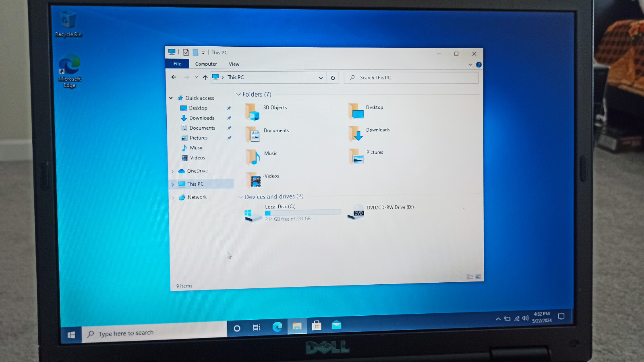Open the Videos folder icon in main pane

[x=254, y=180]
